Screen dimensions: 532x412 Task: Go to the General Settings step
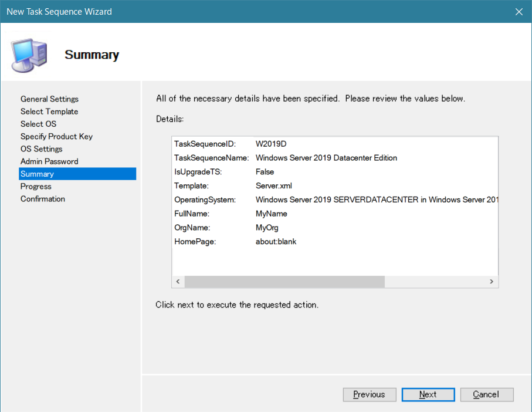pos(49,99)
